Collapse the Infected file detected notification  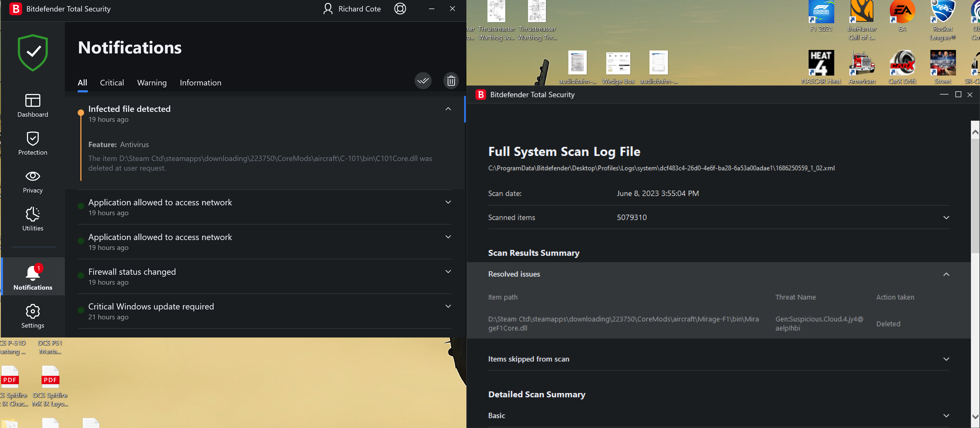coord(448,109)
